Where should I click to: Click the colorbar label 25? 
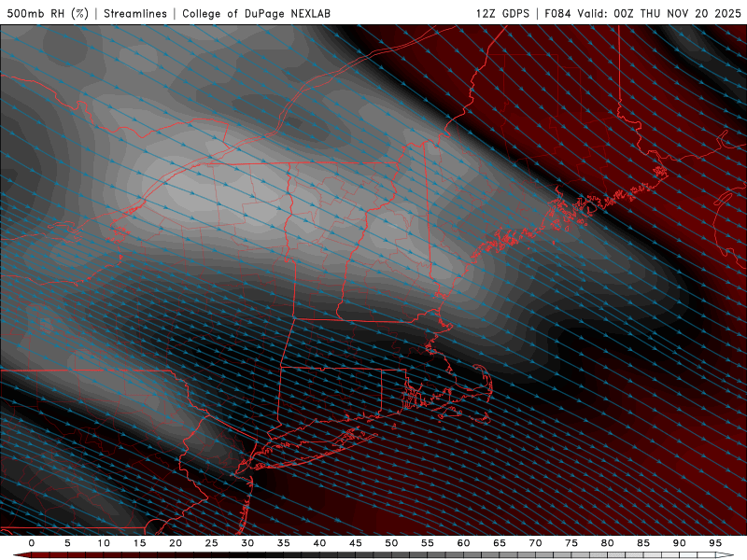(212, 543)
